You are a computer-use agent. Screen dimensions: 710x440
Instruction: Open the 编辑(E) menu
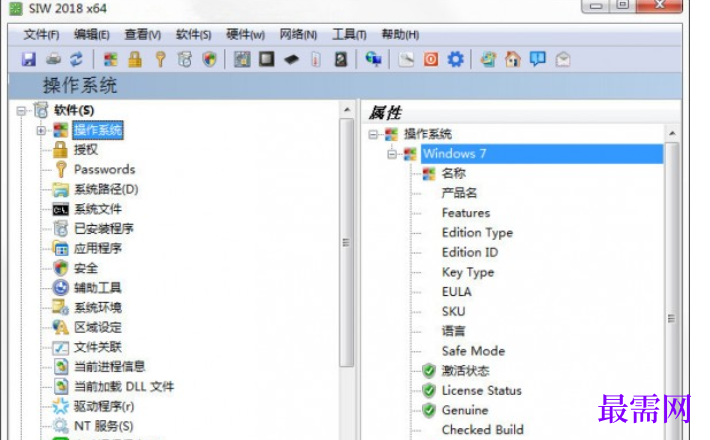tap(91, 34)
